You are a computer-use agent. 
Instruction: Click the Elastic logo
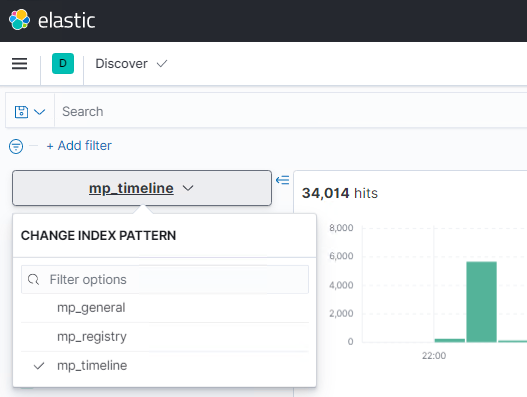(x=52, y=20)
